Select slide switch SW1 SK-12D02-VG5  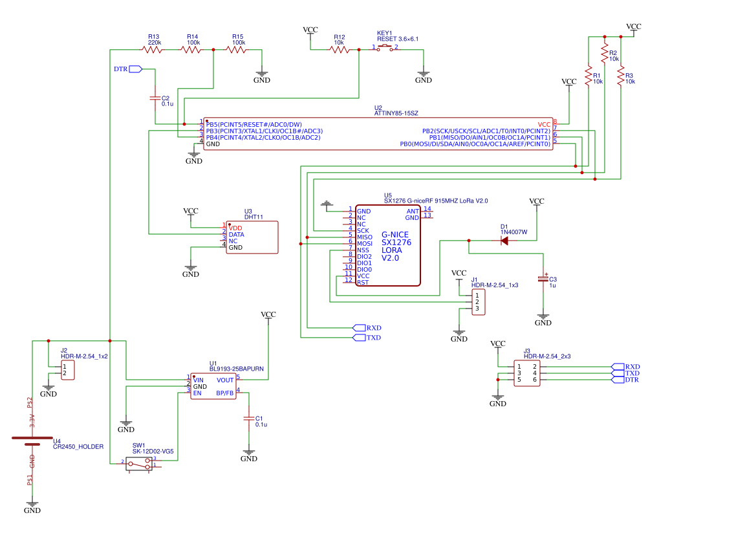(x=139, y=464)
